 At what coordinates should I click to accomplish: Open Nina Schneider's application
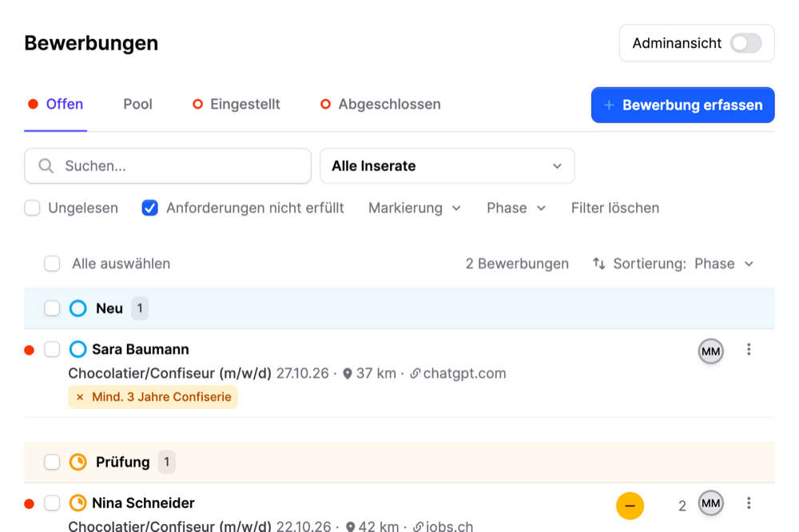coord(143,503)
